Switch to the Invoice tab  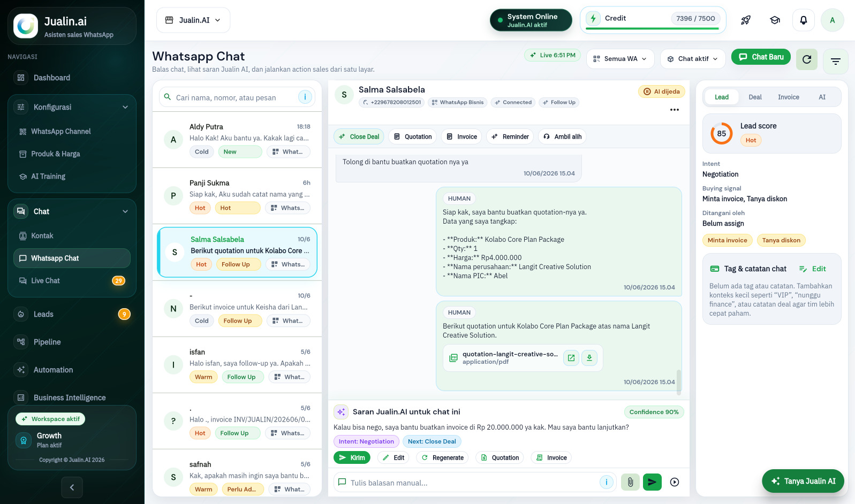point(788,97)
